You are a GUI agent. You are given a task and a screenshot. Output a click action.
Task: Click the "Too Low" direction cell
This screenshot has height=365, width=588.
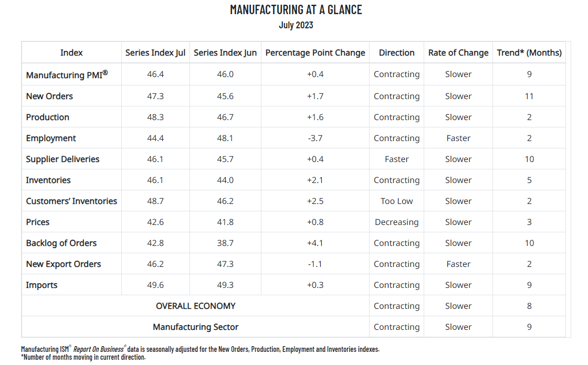396,201
